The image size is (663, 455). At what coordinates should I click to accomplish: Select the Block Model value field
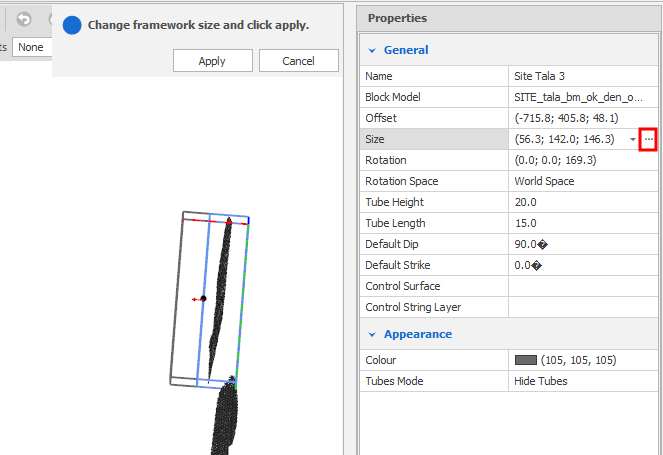580,97
